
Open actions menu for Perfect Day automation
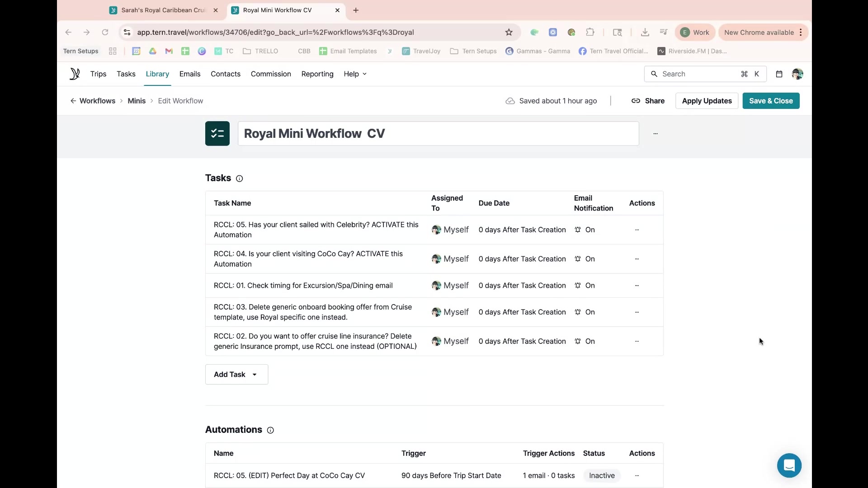tap(637, 475)
